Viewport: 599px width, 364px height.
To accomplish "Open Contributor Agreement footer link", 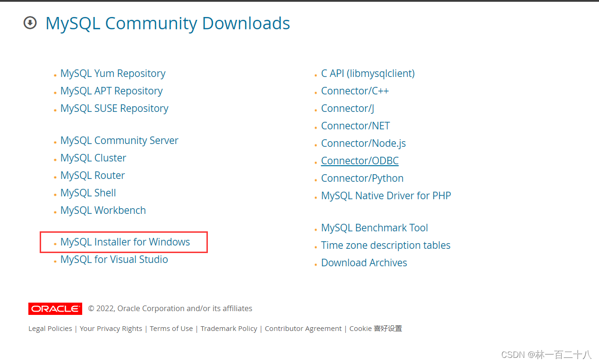I will [x=303, y=329].
